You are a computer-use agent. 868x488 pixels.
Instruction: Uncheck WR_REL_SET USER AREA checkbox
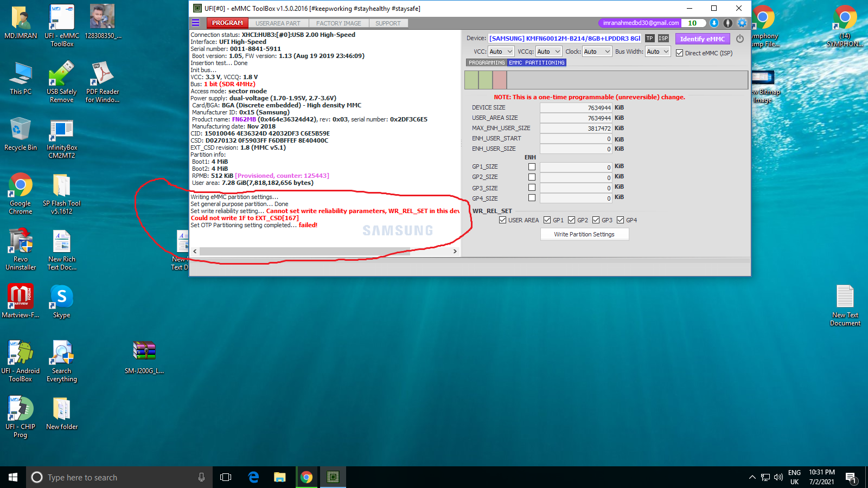(x=502, y=220)
